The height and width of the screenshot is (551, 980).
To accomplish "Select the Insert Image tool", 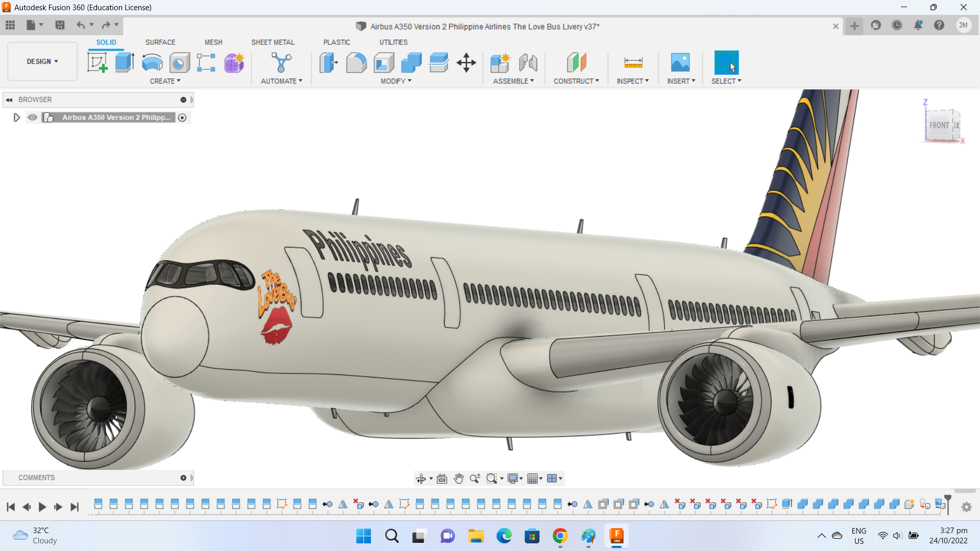I will pyautogui.click(x=680, y=63).
